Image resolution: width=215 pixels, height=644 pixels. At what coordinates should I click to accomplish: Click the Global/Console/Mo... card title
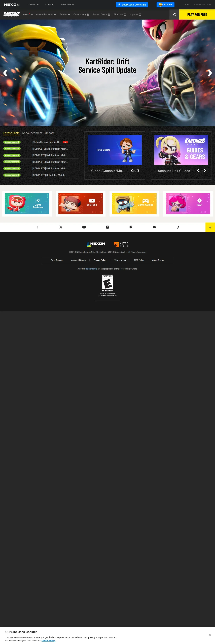108,171
